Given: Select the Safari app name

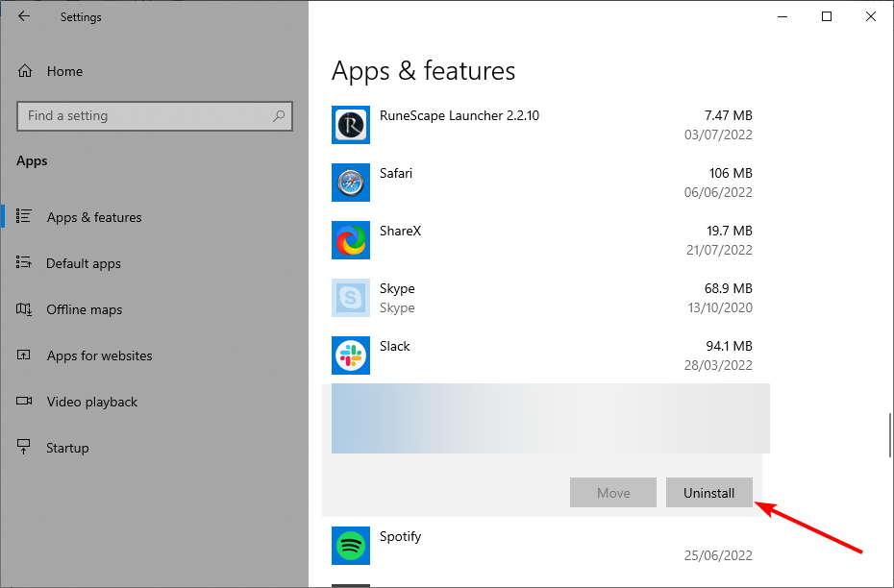Looking at the screenshot, I should point(396,173).
